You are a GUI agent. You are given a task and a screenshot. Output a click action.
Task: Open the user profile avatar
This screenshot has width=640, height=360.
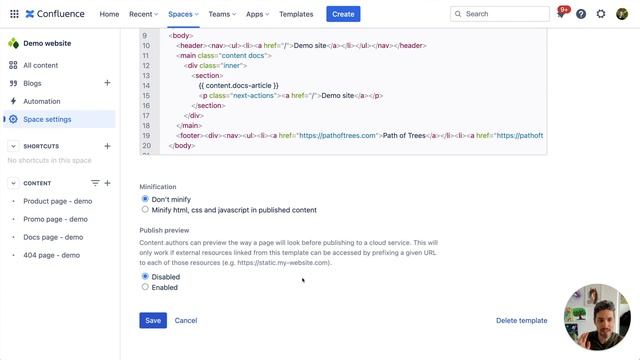[622, 14]
